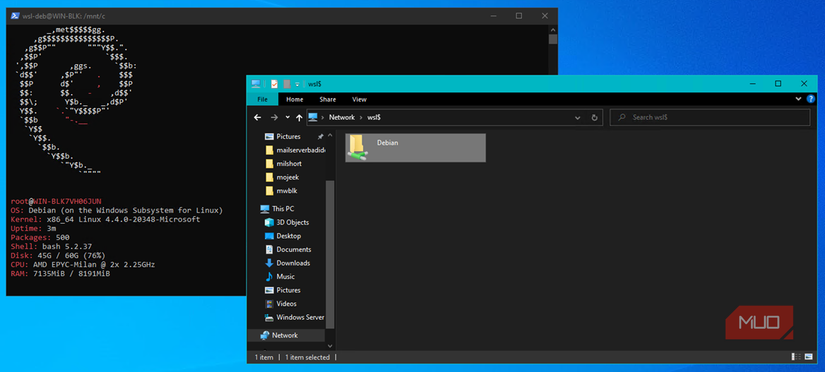Click the RAM line in terminal output
The height and width of the screenshot is (372, 825).
pyautogui.click(x=61, y=274)
